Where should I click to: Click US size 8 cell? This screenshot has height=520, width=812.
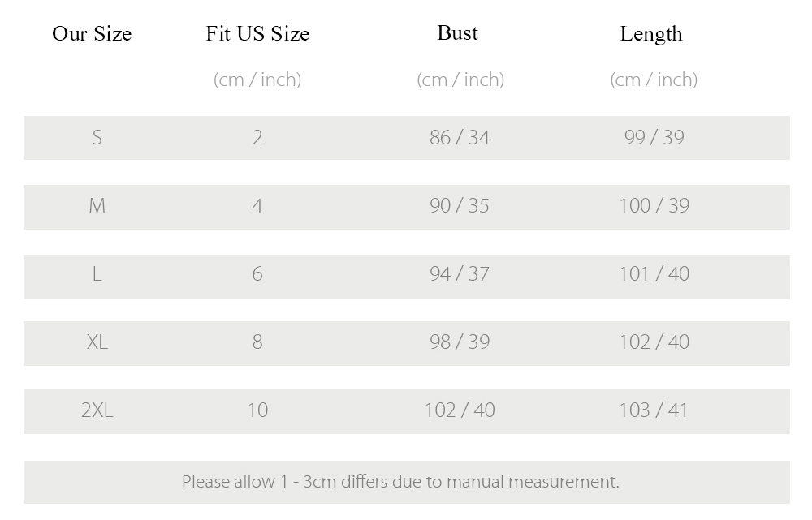pos(257,342)
